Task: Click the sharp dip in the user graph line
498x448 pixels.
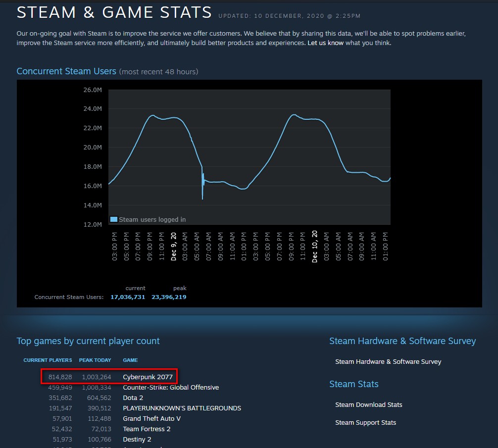Action: click(x=202, y=187)
